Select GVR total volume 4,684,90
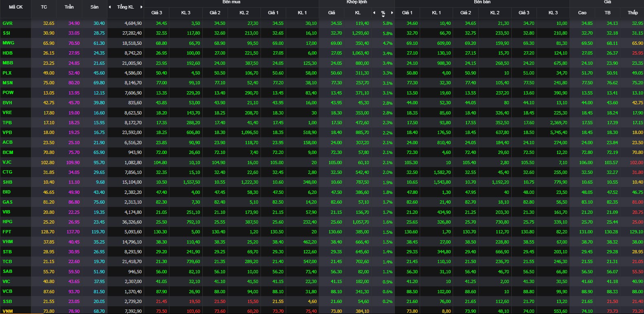This screenshot has height=314, width=644. coord(133,23)
